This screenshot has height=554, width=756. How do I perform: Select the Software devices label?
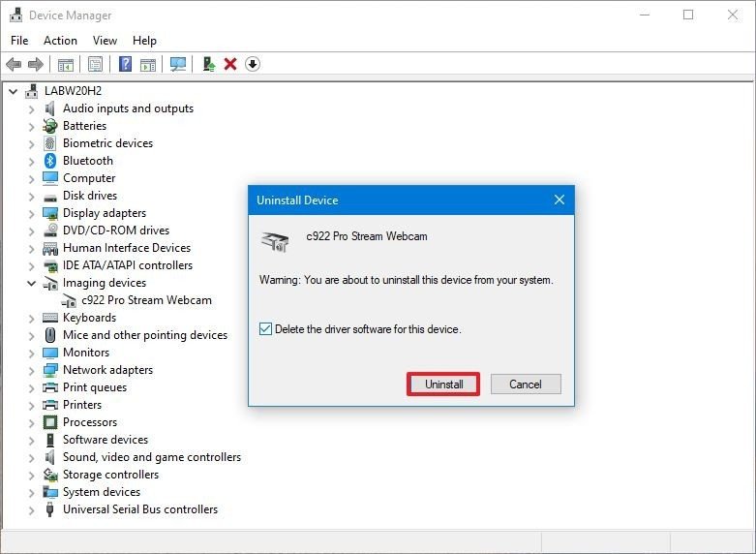click(106, 440)
